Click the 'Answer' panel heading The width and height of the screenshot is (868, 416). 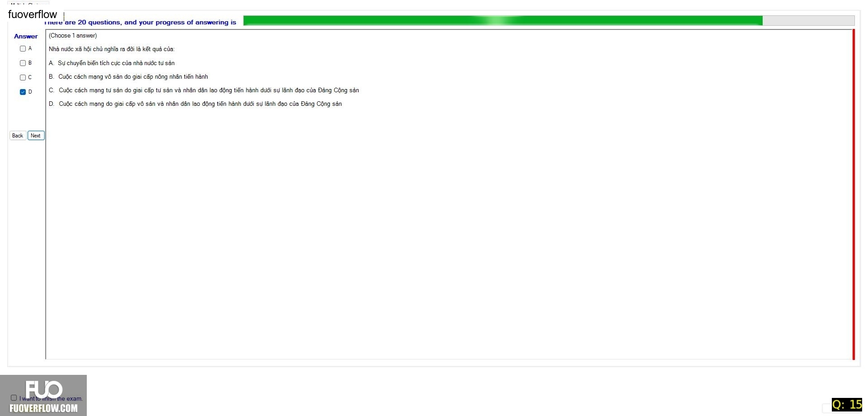(x=26, y=36)
